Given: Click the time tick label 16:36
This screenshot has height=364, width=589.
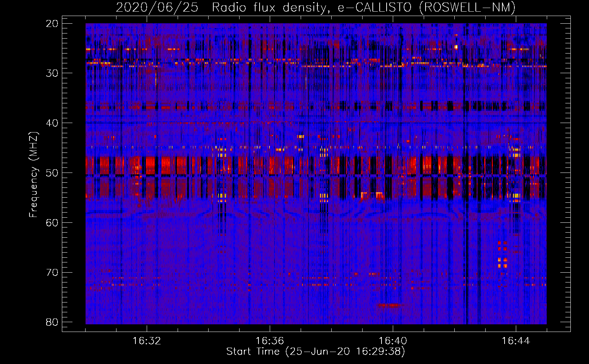Looking at the screenshot, I should click(270, 341).
